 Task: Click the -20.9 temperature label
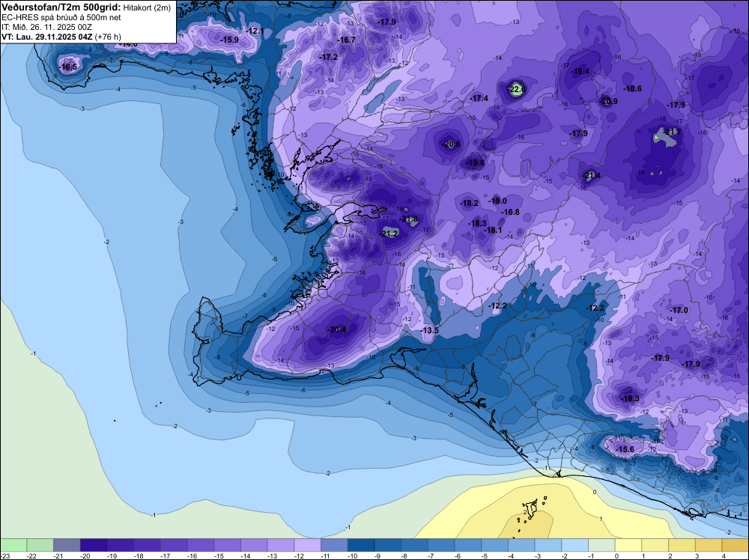pyautogui.click(x=608, y=101)
